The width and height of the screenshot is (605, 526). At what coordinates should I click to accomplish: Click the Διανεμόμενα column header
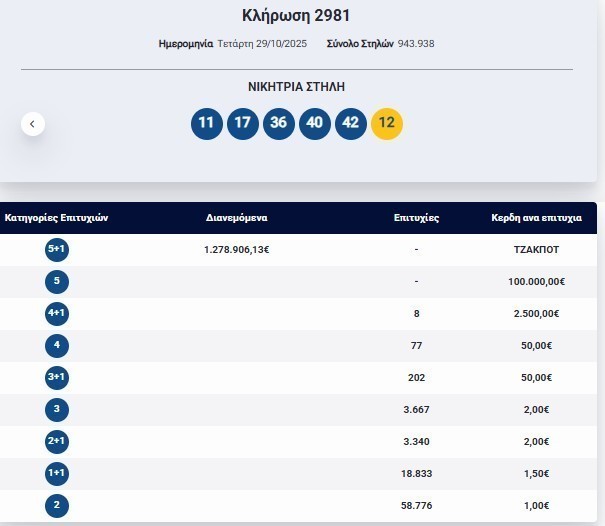point(236,218)
